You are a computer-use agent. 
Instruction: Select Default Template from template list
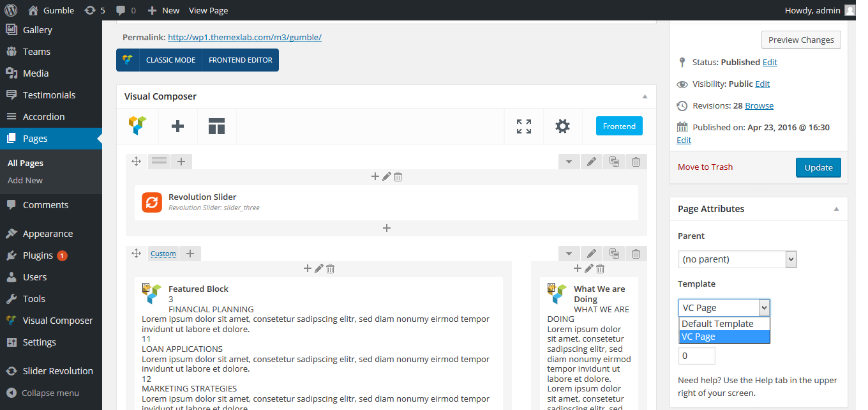[717, 324]
